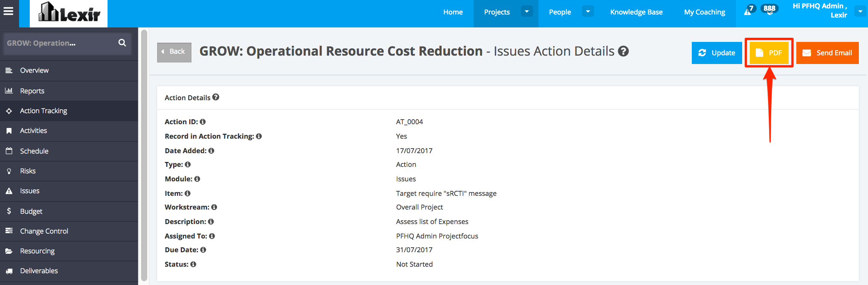The image size is (868, 285).
Task: Click the Deliverables truck icon
Action: click(x=9, y=271)
